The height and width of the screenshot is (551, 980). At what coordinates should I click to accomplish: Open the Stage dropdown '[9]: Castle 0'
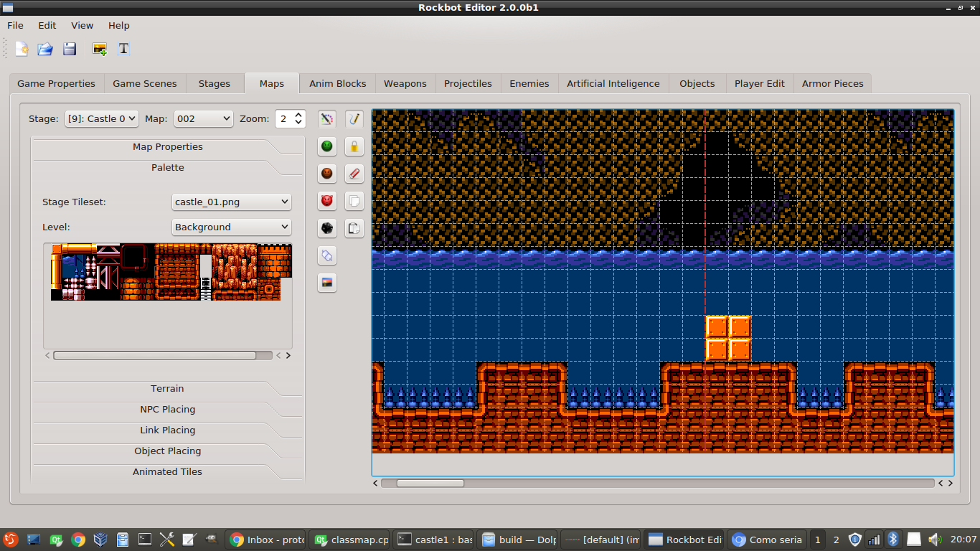tap(101, 118)
